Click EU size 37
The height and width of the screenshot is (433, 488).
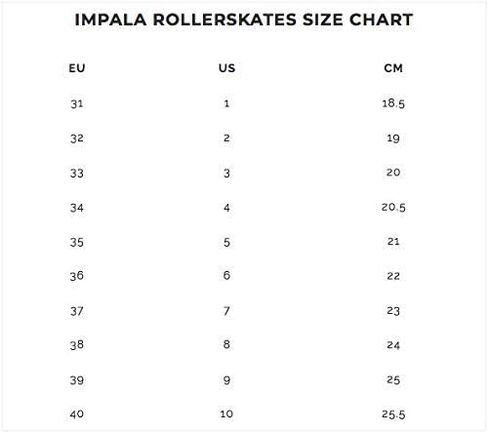(77, 311)
